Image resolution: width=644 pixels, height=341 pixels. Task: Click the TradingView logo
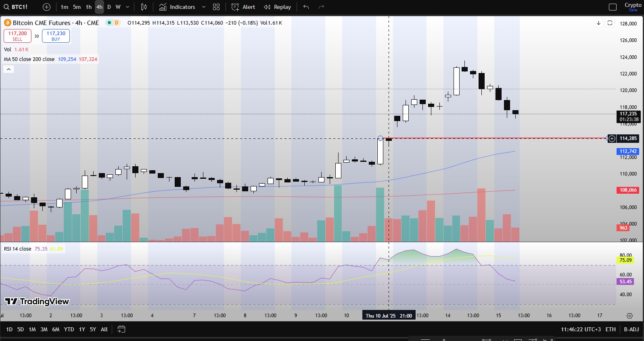[x=37, y=301]
